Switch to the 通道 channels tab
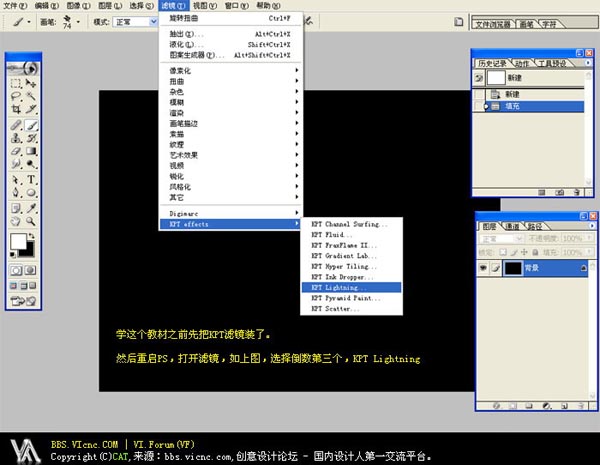The height and width of the screenshot is (465, 600). tap(512, 226)
